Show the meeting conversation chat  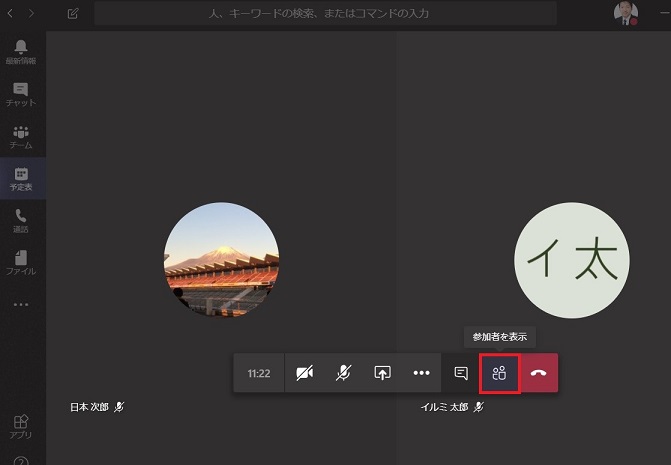click(460, 373)
